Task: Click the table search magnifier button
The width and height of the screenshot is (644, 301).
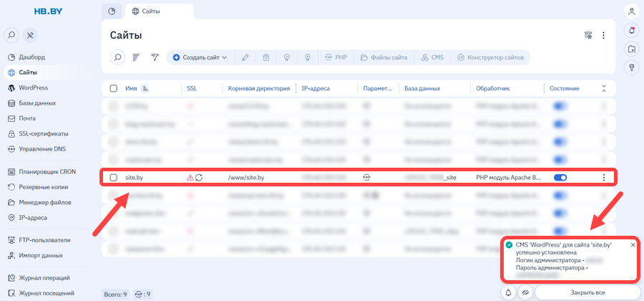Action: coord(118,57)
